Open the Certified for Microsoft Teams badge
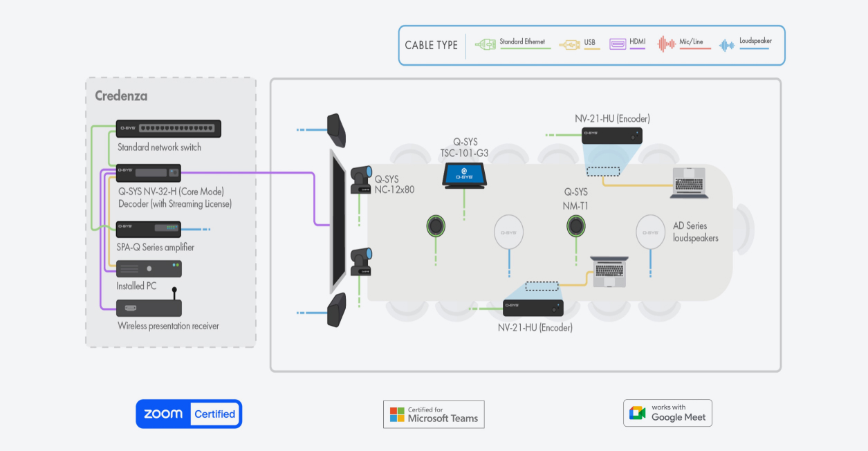This screenshot has width=868, height=451. tap(434, 414)
